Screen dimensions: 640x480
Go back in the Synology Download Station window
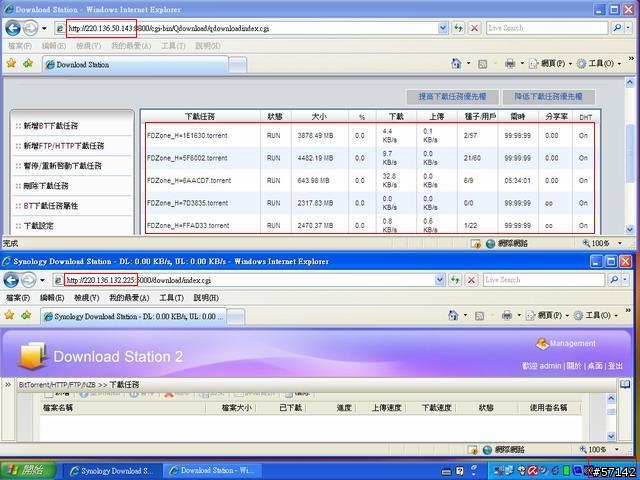[11, 280]
